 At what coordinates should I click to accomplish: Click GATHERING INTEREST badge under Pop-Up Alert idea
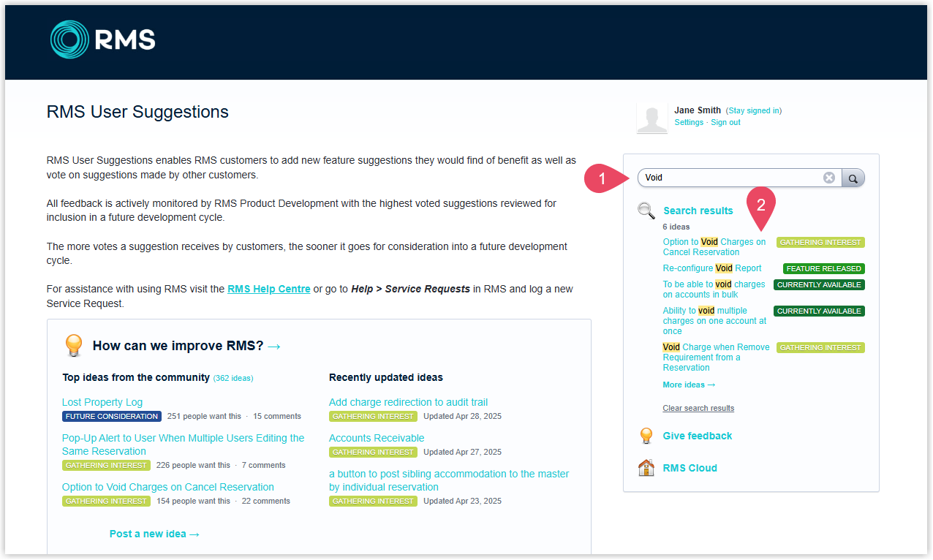tap(106, 466)
